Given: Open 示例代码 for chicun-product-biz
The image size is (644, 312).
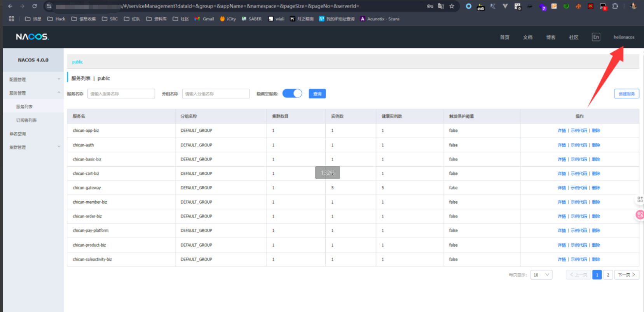Looking at the screenshot, I should point(579,245).
